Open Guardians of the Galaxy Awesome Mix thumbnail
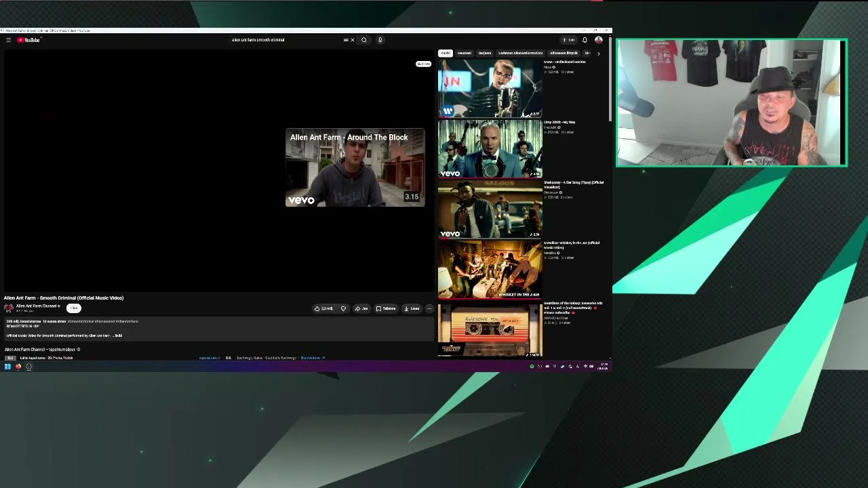Screen dimensions: 868x488 click(x=490, y=329)
